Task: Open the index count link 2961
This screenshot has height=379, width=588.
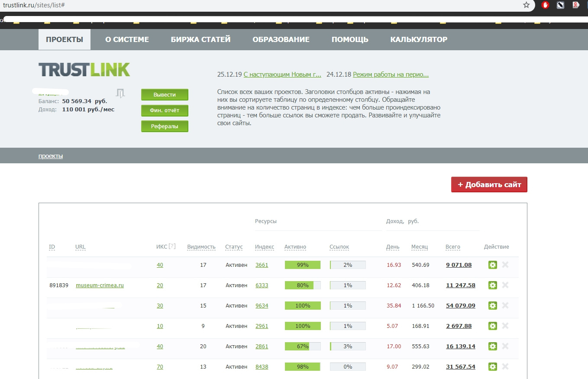Action: point(262,326)
